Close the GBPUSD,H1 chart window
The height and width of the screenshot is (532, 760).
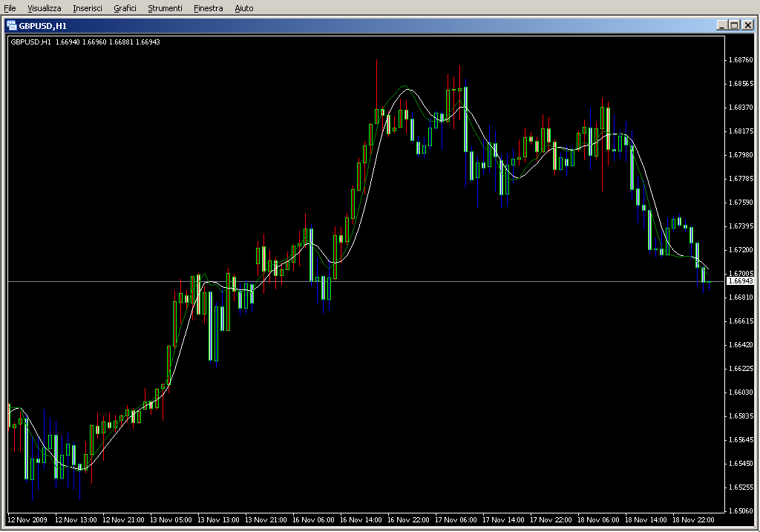[747, 24]
